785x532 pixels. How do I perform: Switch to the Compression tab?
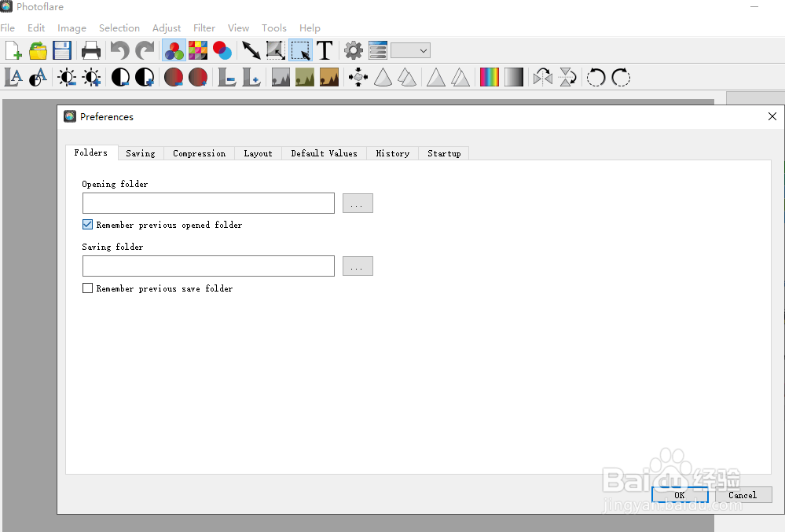[x=200, y=153]
